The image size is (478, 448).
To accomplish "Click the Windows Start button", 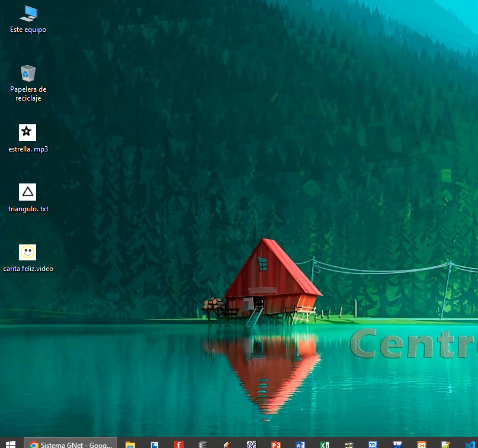I will (x=11, y=443).
